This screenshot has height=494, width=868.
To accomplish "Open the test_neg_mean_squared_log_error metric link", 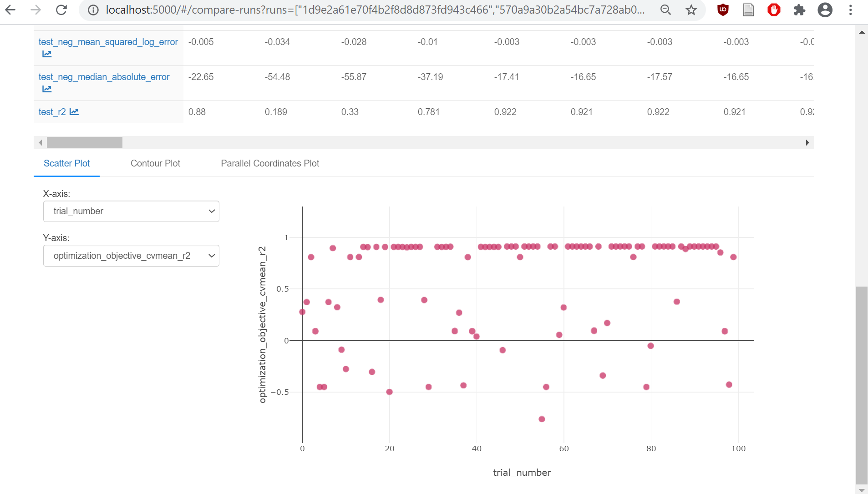I will coord(108,42).
